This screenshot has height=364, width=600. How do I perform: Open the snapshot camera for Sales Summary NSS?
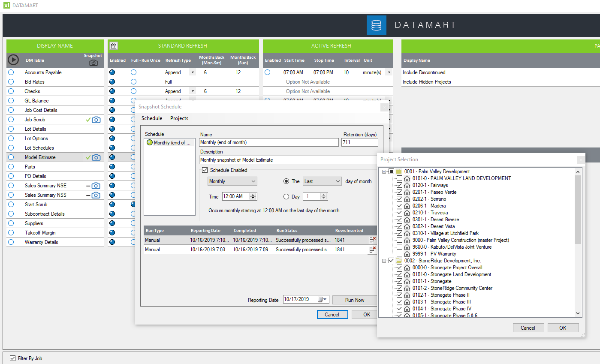pos(96,195)
